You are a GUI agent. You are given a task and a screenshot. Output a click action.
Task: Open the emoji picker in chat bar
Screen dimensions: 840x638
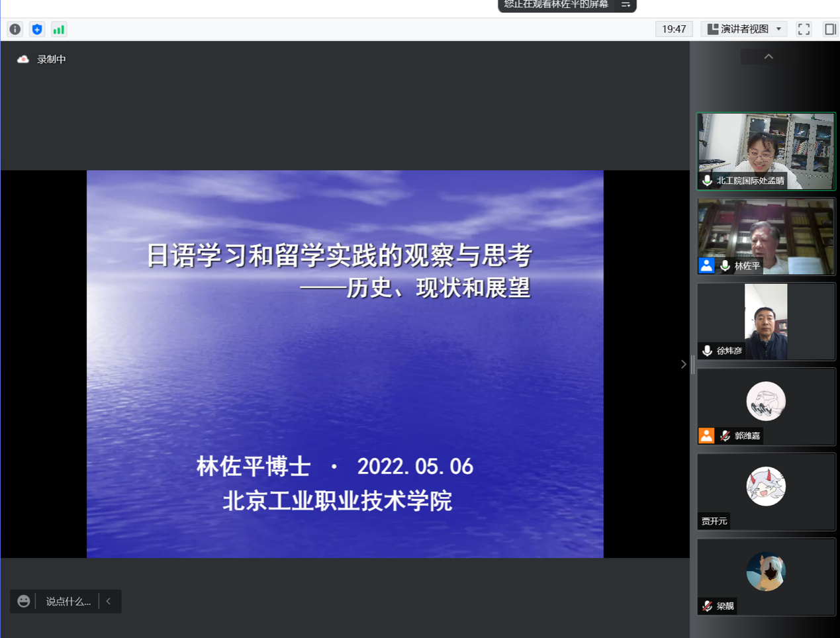click(24, 601)
